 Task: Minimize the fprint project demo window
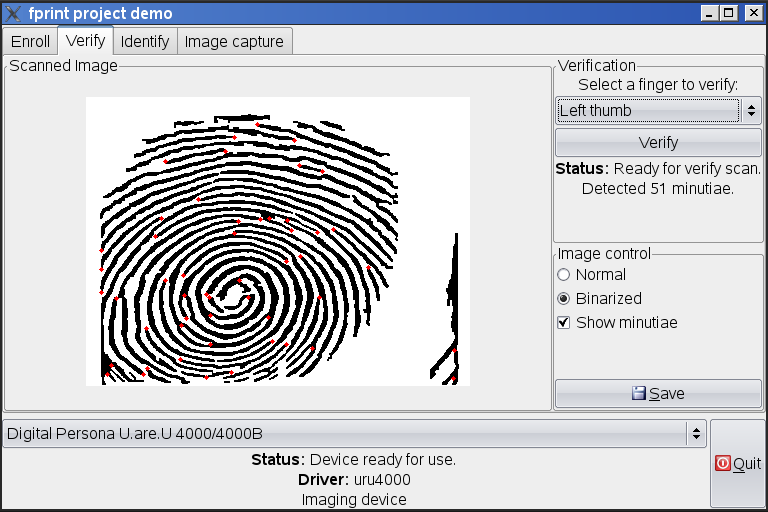pos(710,13)
